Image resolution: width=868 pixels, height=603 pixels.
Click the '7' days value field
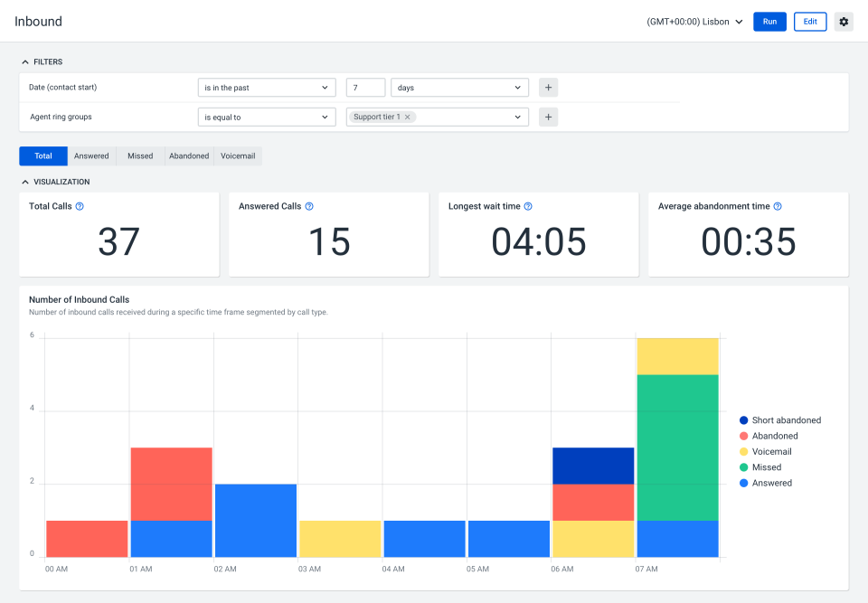click(x=365, y=87)
